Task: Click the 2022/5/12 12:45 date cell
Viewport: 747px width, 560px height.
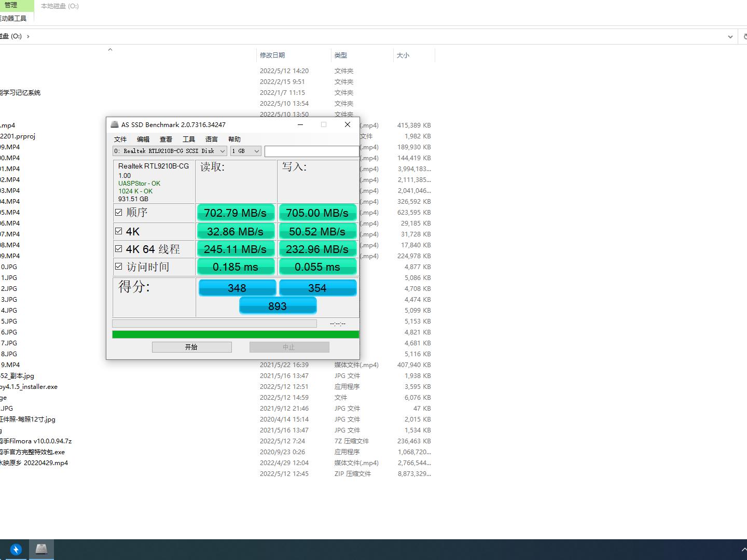Action: 284,474
